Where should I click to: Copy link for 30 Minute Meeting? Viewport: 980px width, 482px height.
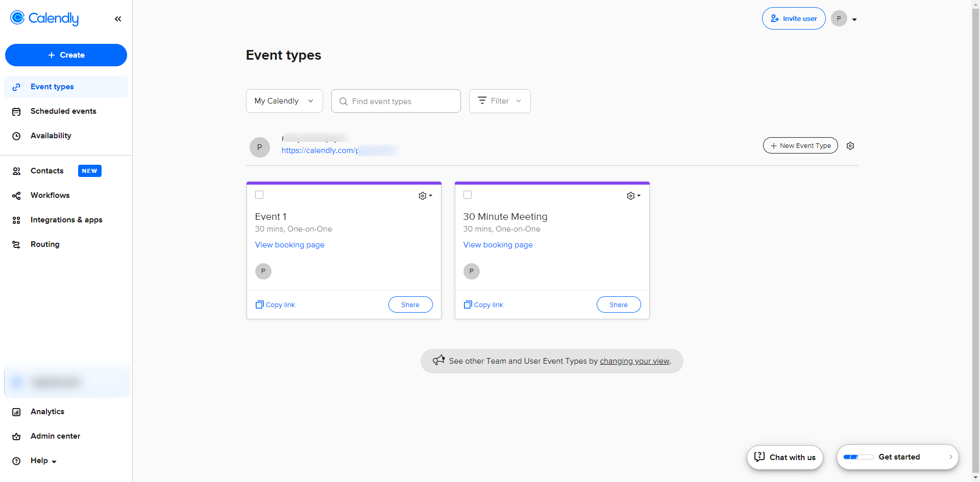point(483,305)
